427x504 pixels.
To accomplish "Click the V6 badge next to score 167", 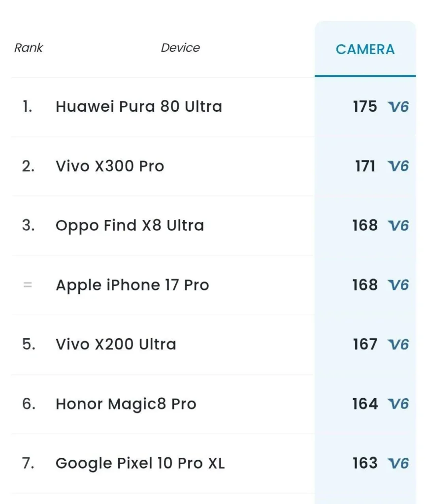I will coord(398,345).
